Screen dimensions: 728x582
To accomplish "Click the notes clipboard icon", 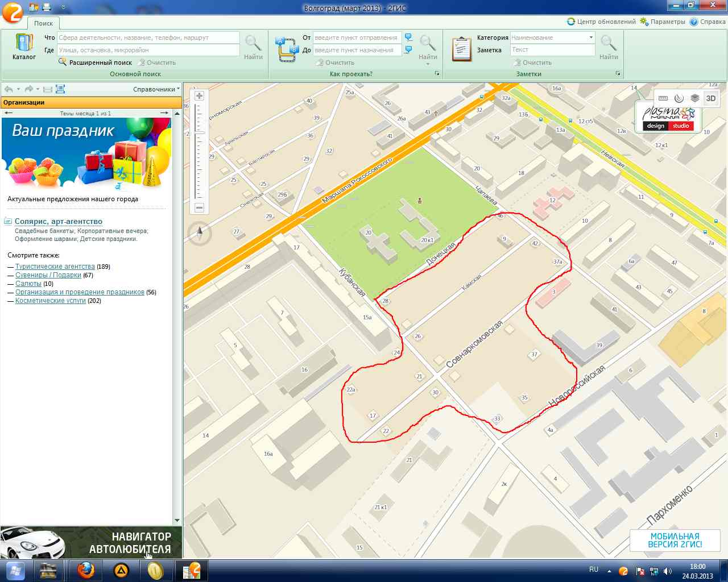I will (461, 49).
